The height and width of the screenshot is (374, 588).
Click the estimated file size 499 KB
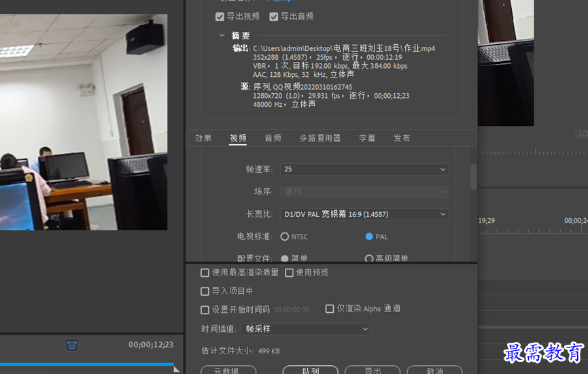point(269,351)
